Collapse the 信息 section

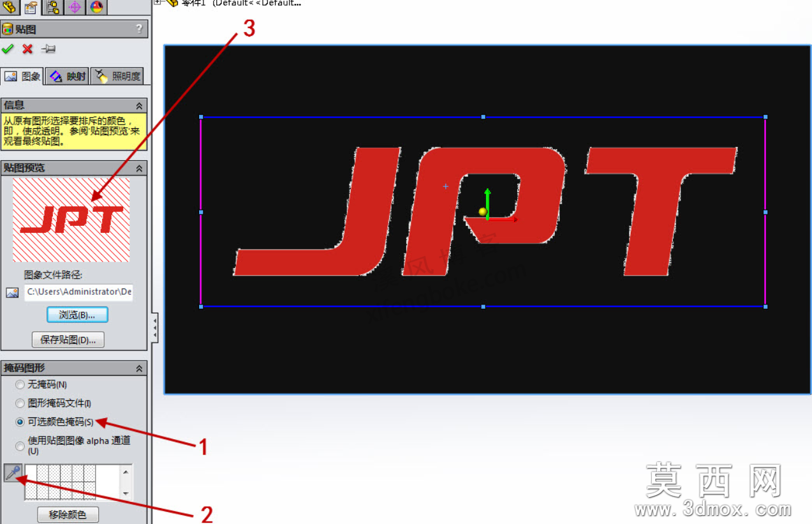click(139, 105)
